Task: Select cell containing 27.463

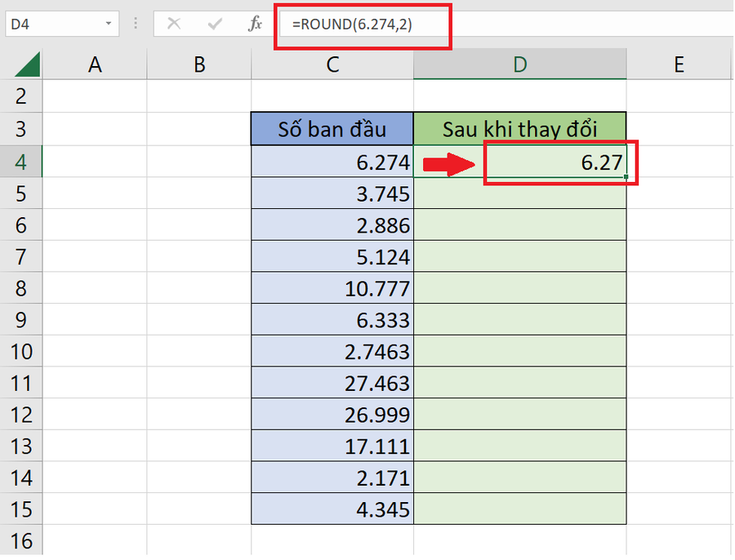Action: (332, 383)
